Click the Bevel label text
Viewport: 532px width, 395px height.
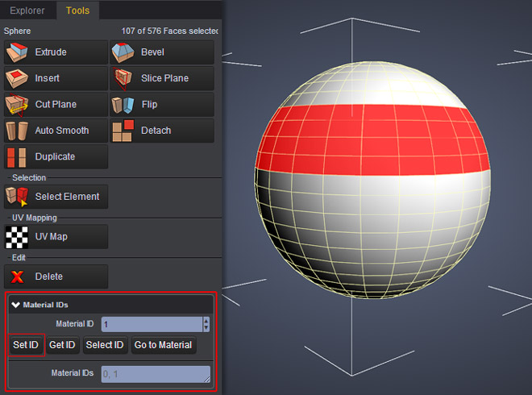click(152, 52)
